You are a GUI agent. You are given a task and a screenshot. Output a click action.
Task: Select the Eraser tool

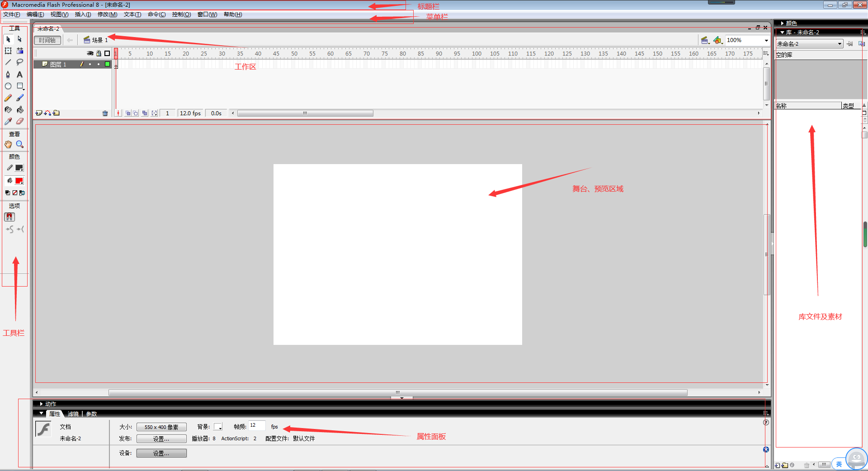tap(19, 121)
